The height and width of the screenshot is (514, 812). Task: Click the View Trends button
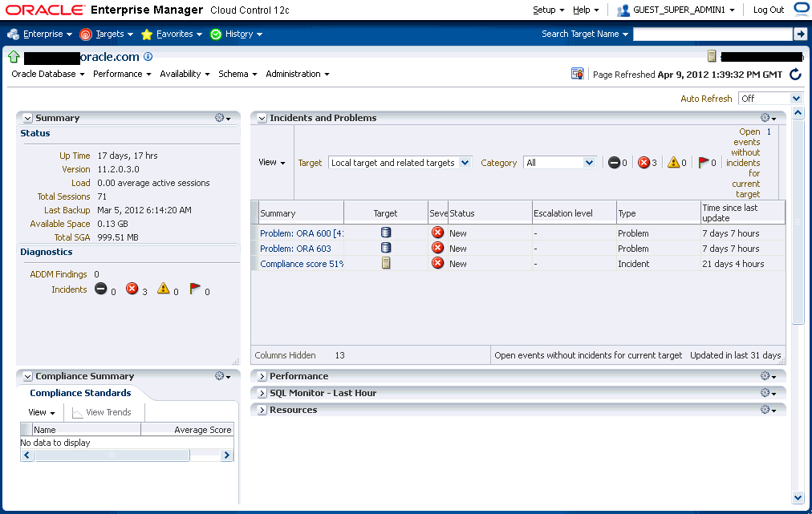[102, 412]
